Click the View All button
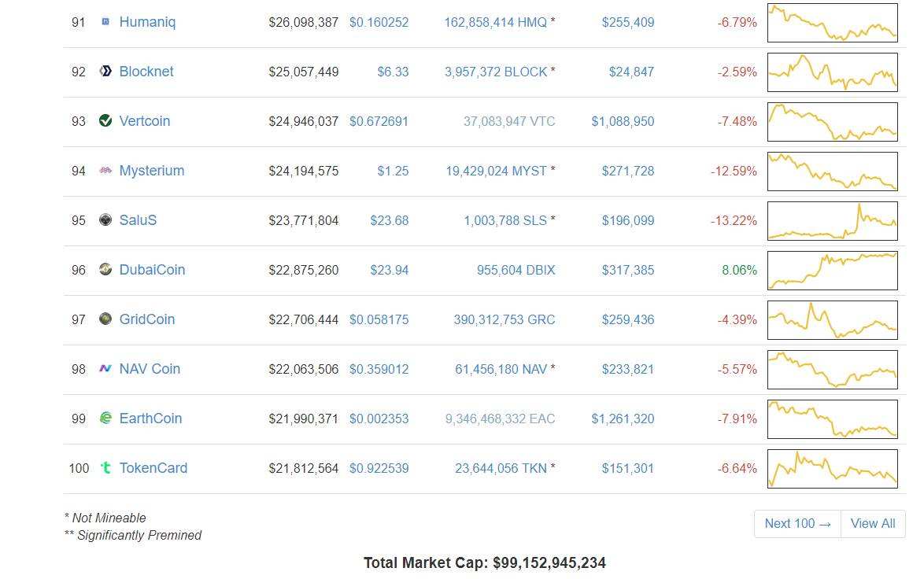The width and height of the screenshot is (924, 579). point(873,524)
